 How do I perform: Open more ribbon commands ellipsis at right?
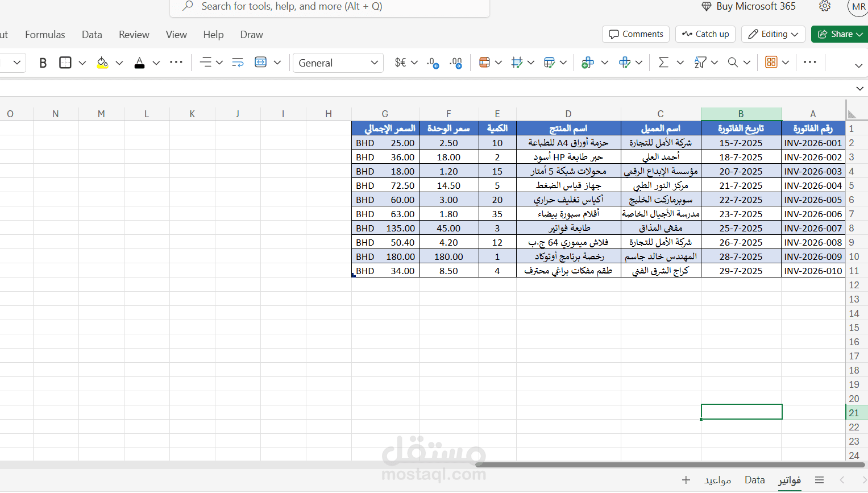click(x=810, y=62)
